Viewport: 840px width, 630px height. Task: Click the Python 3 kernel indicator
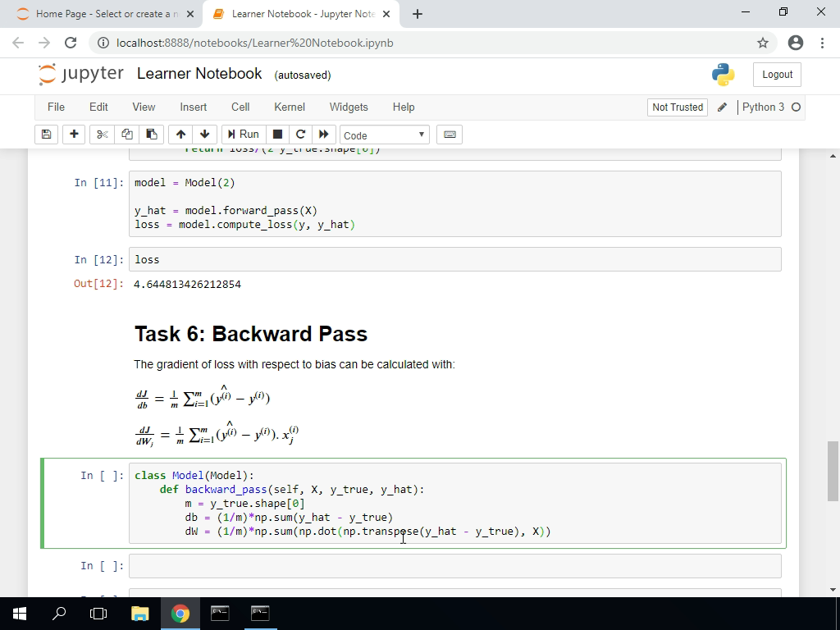[x=763, y=107]
